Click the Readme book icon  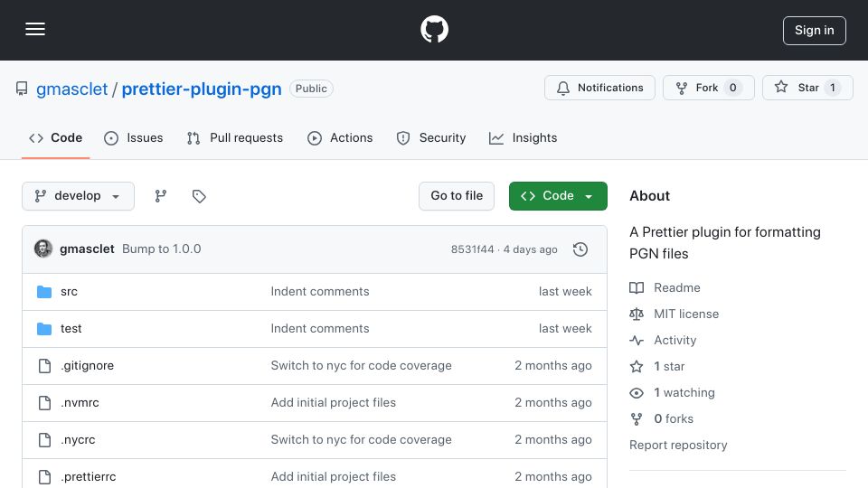pos(637,287)
